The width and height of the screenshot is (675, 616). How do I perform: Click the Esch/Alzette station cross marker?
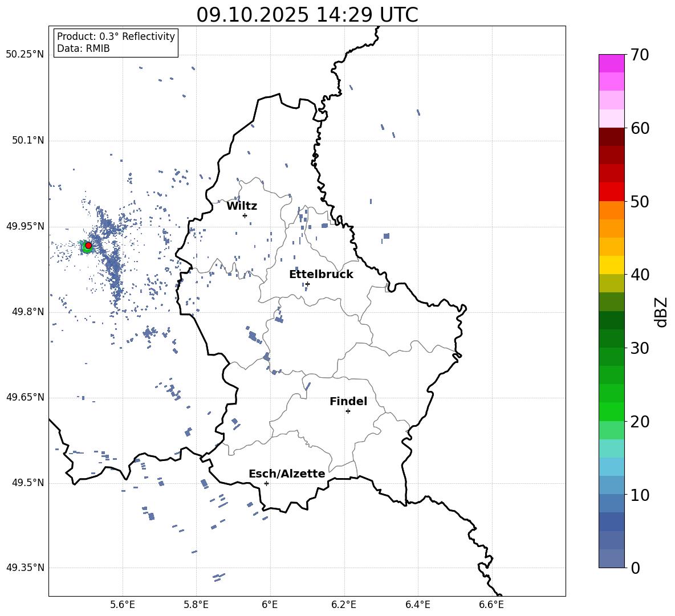[x=266, y=483]
